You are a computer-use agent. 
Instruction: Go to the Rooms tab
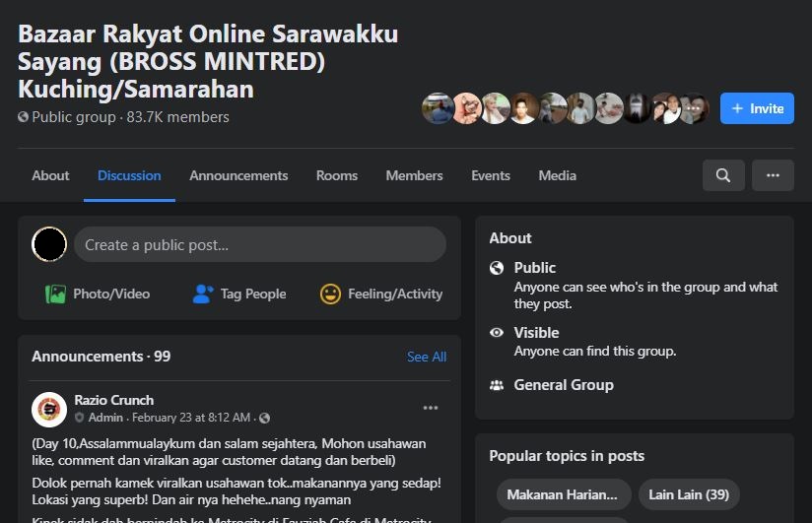pos(337,175)
